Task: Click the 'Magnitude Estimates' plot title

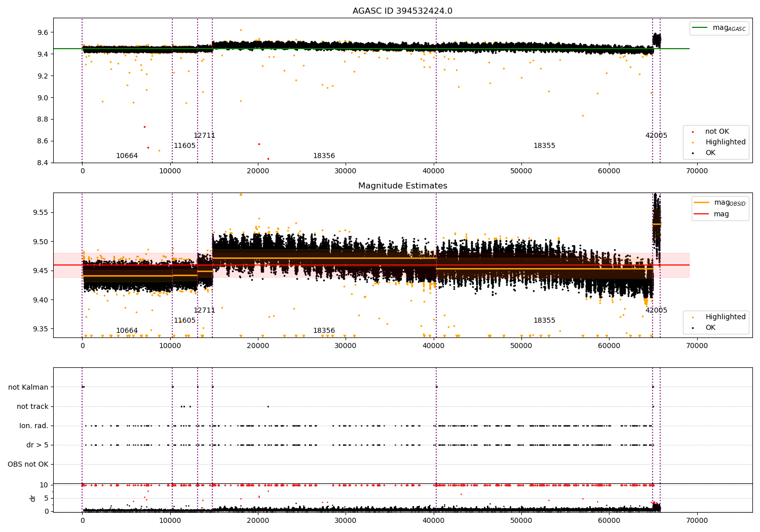Action: tap(402, 186)
